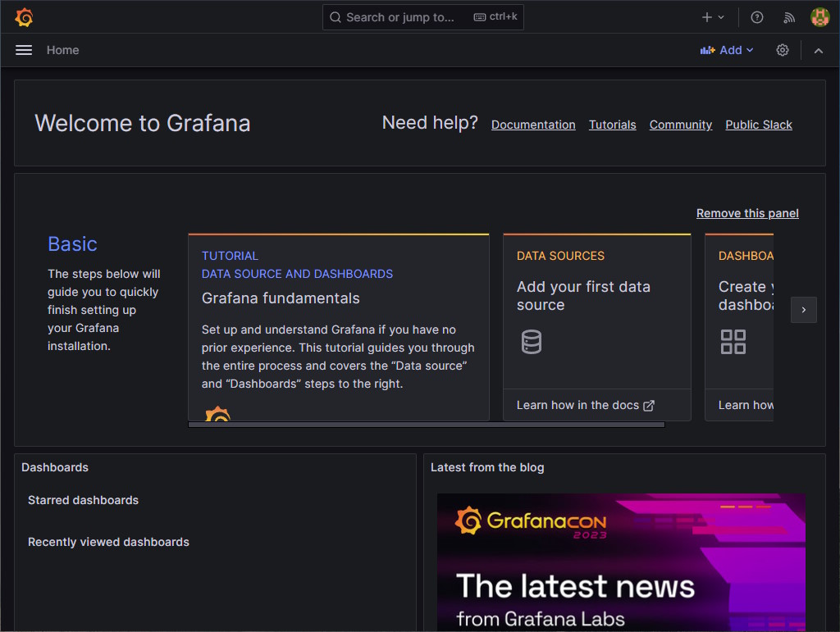
Task: Collapse the top bar with chevron arrow
Action: 818,50
